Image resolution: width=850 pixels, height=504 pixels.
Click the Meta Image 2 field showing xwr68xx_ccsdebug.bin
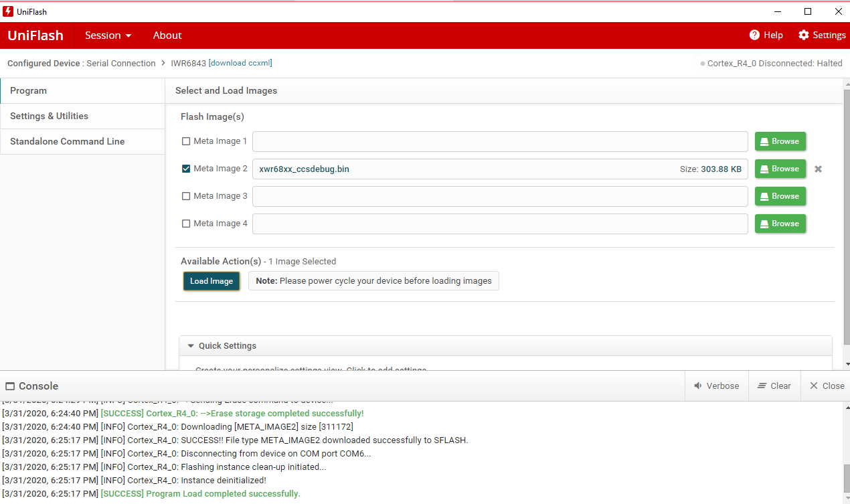[x=500, y=169]
